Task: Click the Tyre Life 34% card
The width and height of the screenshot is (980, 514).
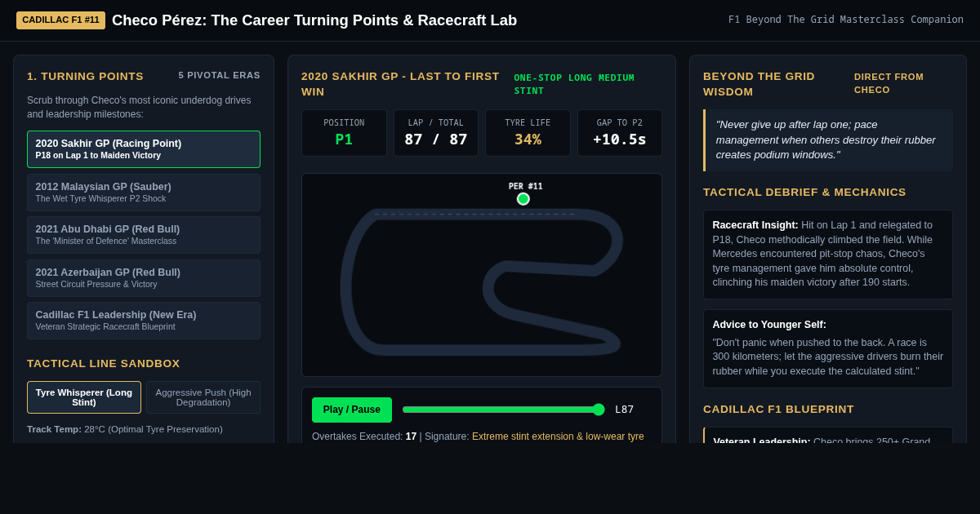Action: 528,133
